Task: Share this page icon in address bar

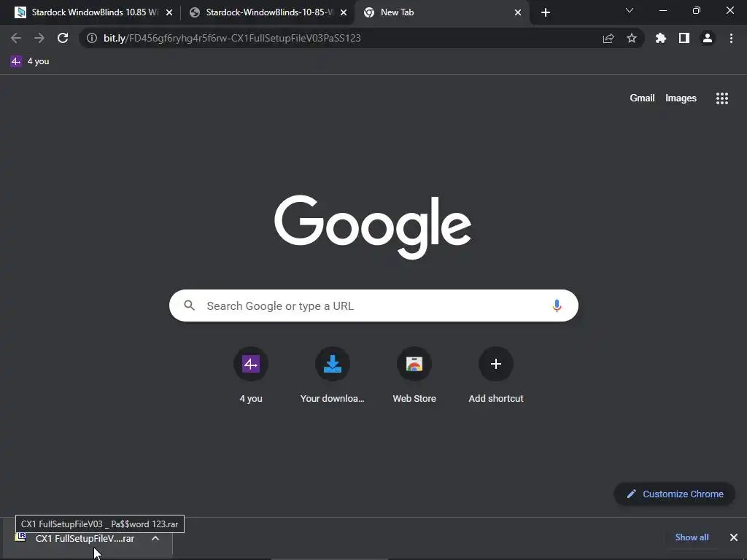Action: click(608, 38)
